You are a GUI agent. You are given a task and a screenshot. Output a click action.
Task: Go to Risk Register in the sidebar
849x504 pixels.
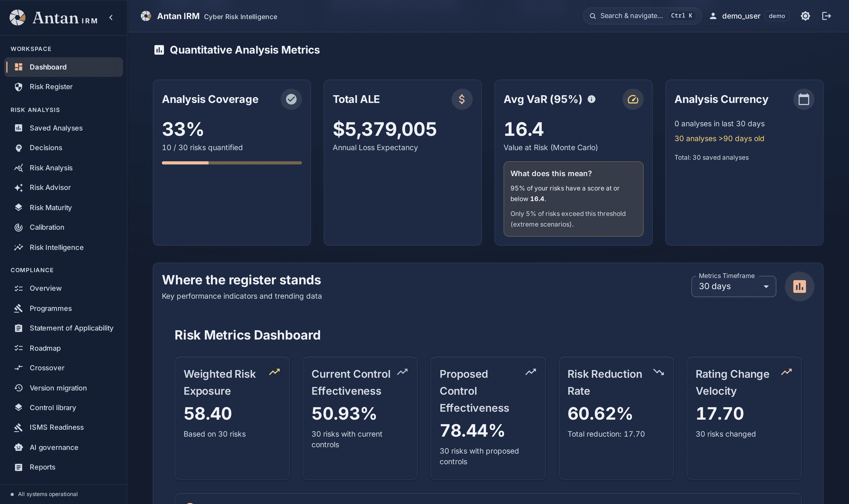[x=63, y=86]
